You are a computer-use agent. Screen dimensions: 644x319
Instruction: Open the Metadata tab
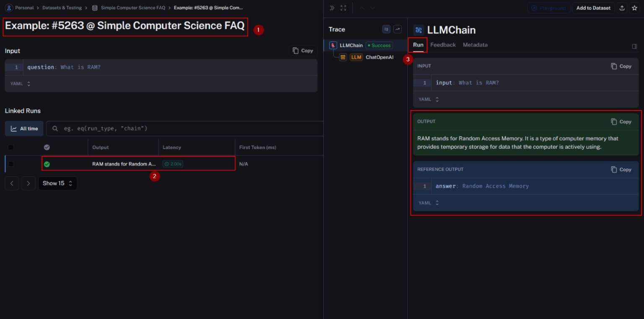(x=475, y=45)
